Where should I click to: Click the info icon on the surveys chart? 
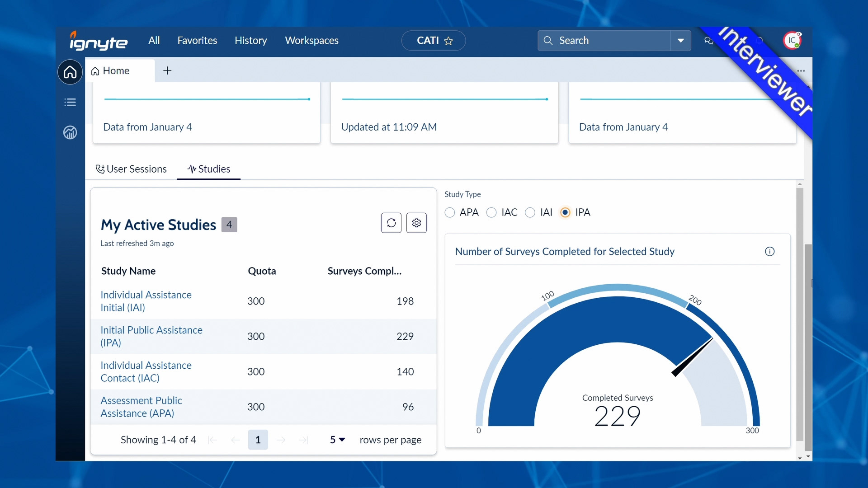[x=769, y=252]
